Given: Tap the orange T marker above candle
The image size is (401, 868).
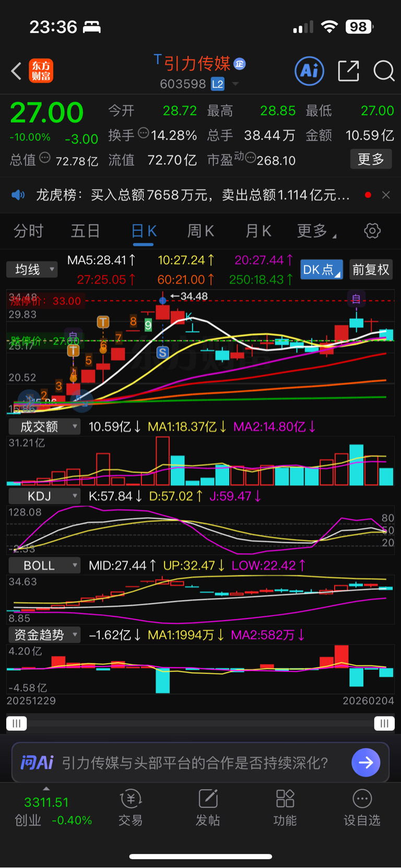Looking at the screenshot, I should coord(103,322).
